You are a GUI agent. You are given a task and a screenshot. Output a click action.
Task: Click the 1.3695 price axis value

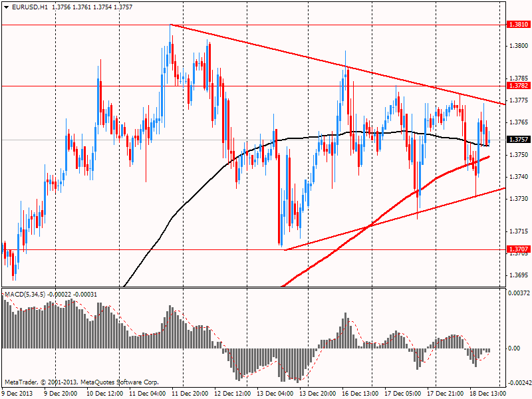[519, 275]
